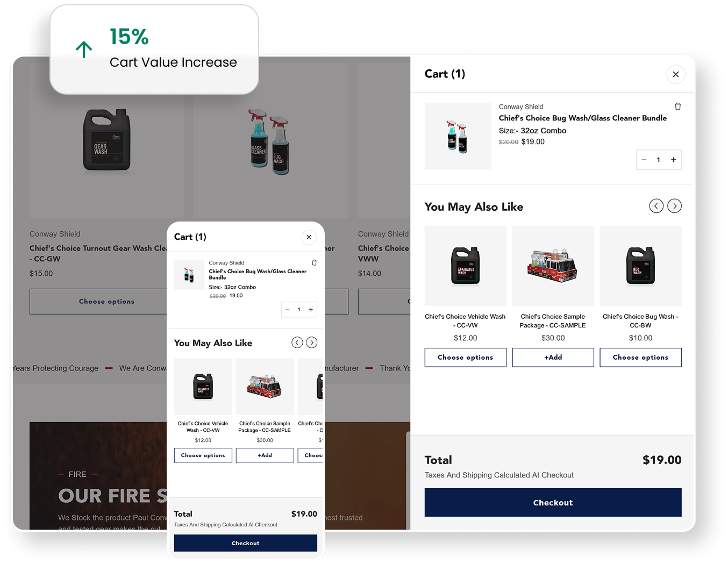Add Sample Package in mobile cart
Image resolution: width=728 pixels, height=564 pixels.
tap(265, 455)
